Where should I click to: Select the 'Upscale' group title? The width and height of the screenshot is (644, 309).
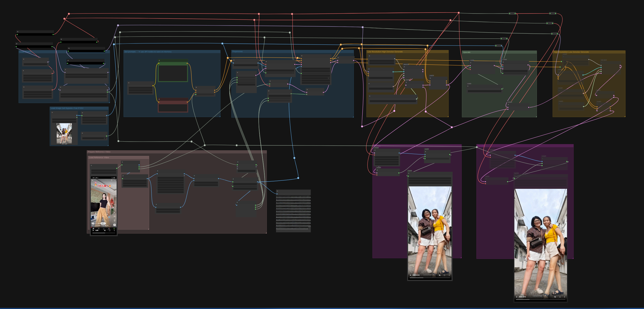click(466, 52)
